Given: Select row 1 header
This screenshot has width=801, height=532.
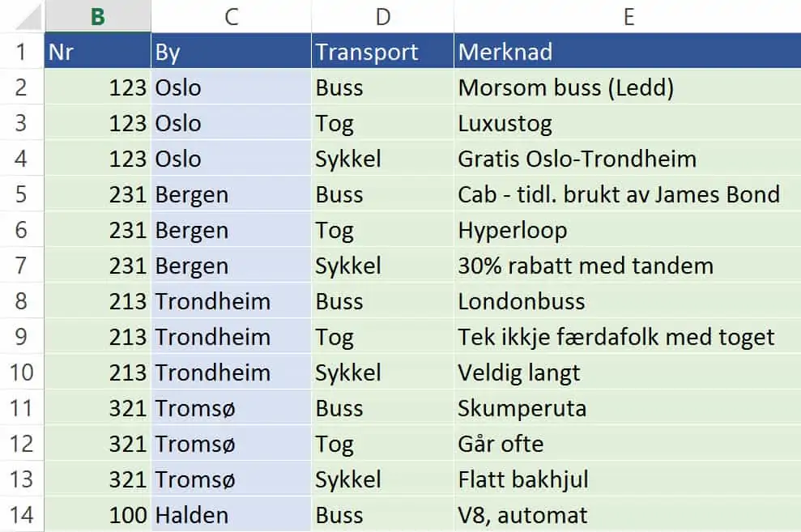Looking at the screenshot, I should 21,51.
